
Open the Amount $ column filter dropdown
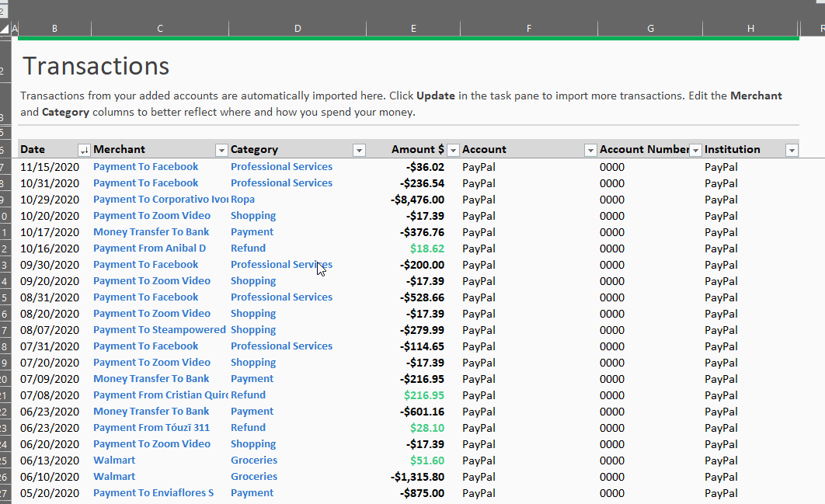(453, 151)
